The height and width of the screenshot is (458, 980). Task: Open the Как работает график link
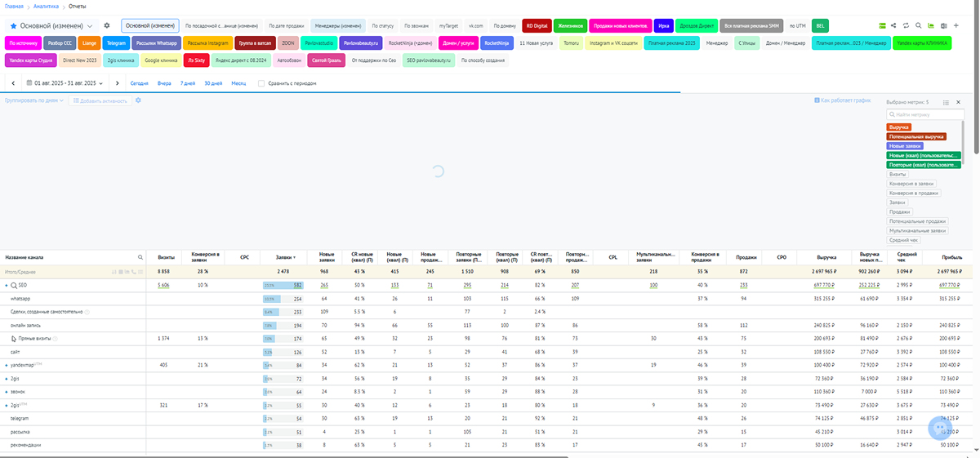(846, 100)
